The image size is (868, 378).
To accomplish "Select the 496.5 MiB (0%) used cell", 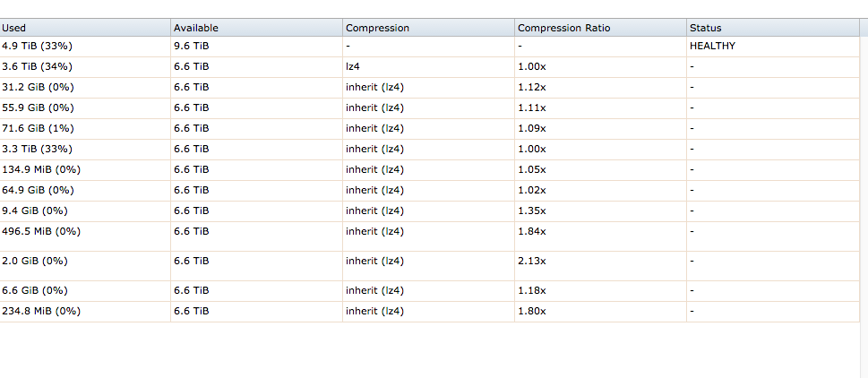I will click(41, 231).
